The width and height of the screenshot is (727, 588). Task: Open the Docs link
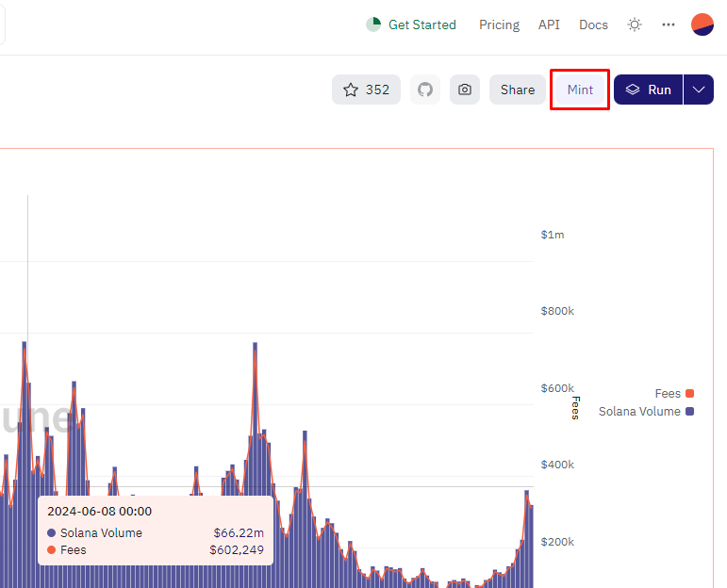coord(593,24)
